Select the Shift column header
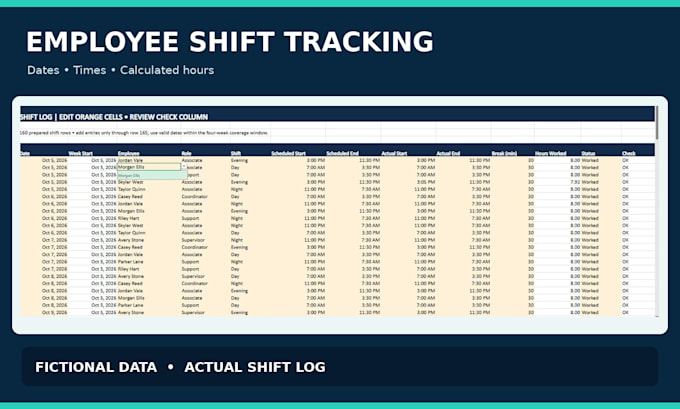 [x=235, y=153]
